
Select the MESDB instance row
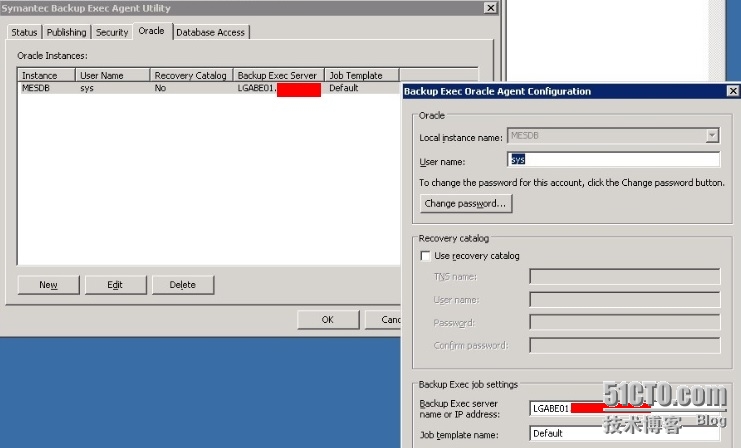(209, 88)
